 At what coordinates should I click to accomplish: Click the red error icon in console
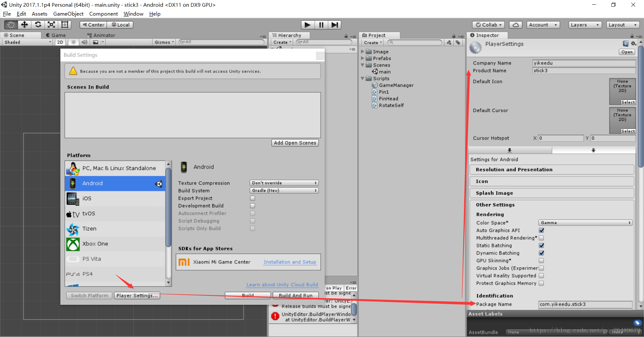(275, 316)
